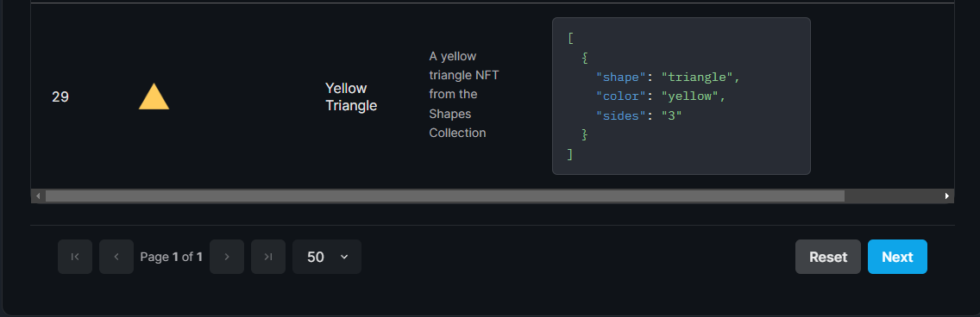The width and height of the screenshot is (980, 317).
Task: Click the previous page chevron button
Action: click(116, 257)
